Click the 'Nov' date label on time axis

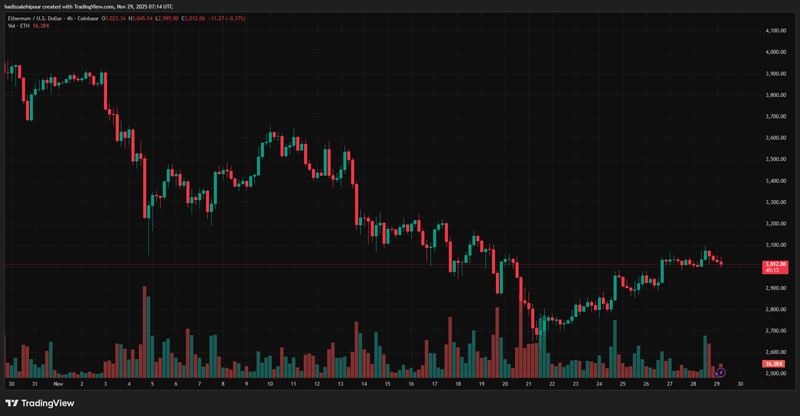pos(57,383)
